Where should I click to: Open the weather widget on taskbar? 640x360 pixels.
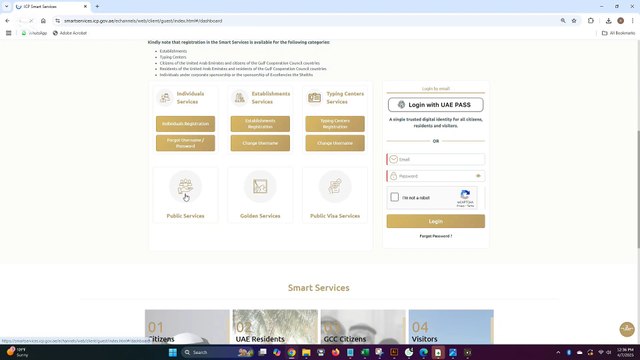point(17,352)
